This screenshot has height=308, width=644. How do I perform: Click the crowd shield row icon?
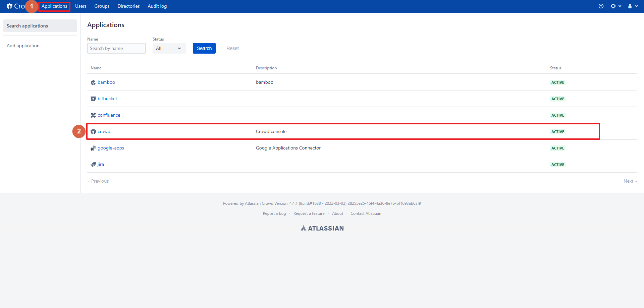click(93, 132)
